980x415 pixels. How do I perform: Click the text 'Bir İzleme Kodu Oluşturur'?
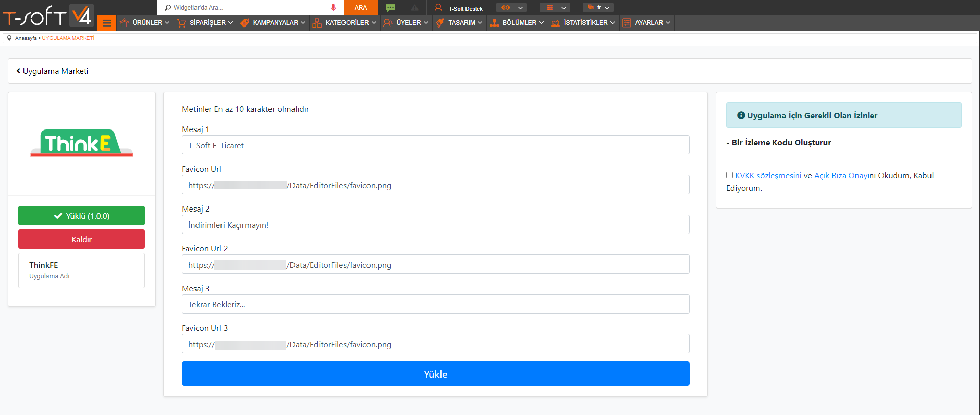(x=781, y=143)
